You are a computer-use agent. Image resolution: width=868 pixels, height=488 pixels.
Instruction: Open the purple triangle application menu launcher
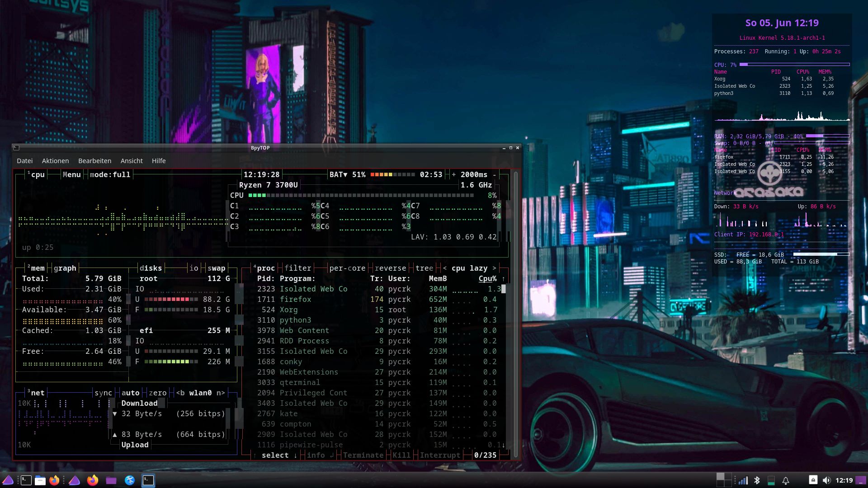pyautogui.click(x=8, y=480)
